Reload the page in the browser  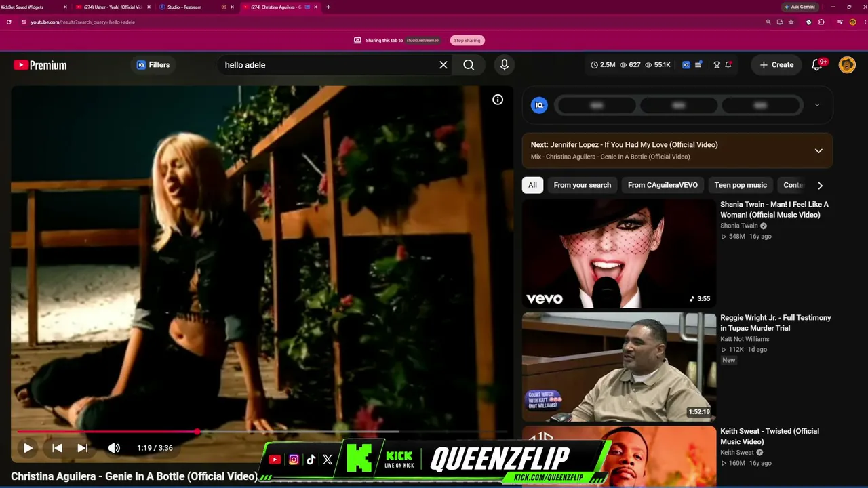click(9, 22)
